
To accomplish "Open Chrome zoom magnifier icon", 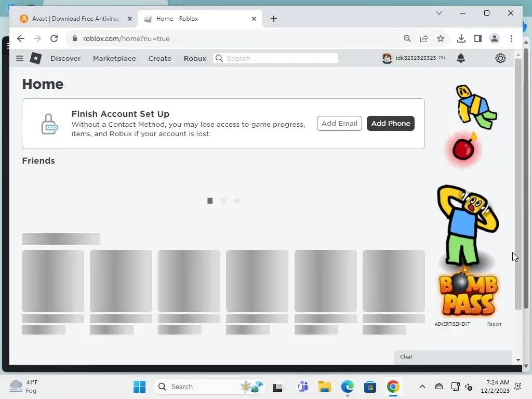I will pos(407,38).
